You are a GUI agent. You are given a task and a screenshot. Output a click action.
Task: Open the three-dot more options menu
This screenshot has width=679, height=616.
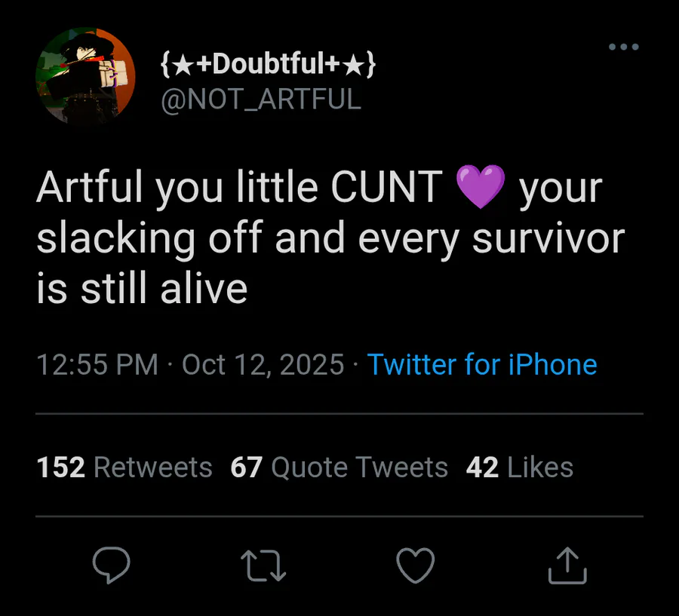click(x=623, y=48)
